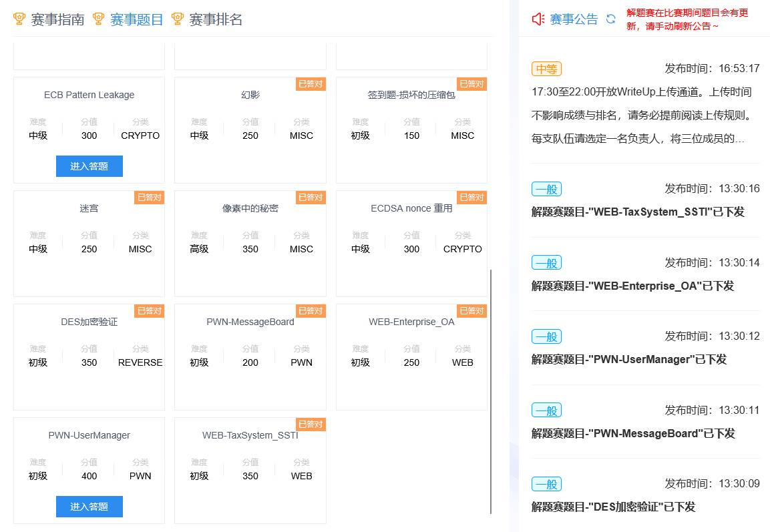The width and height of the screenshot is (770, 532).
Task: Click 一般 tag at 13:30:16 announcement
Action: point(546,189)
